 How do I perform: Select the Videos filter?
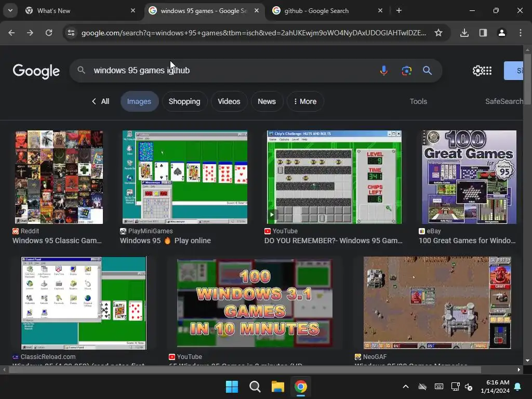[x=229, y=101]
